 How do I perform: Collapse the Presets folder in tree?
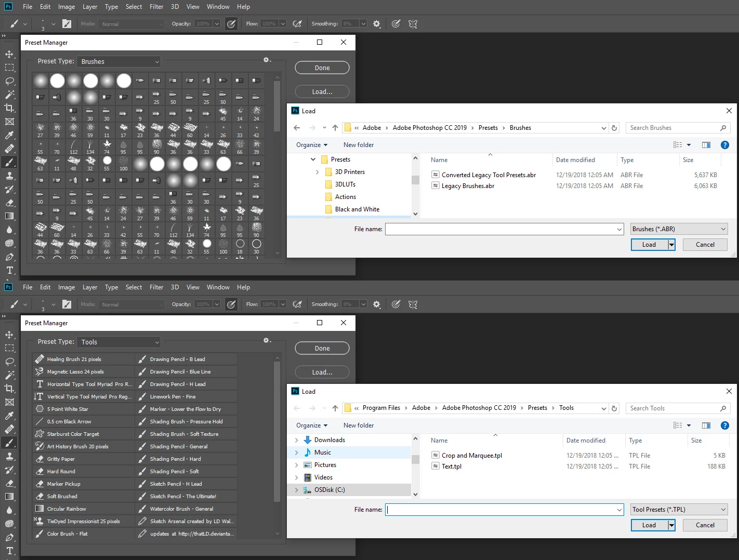(x=313, y=159)
